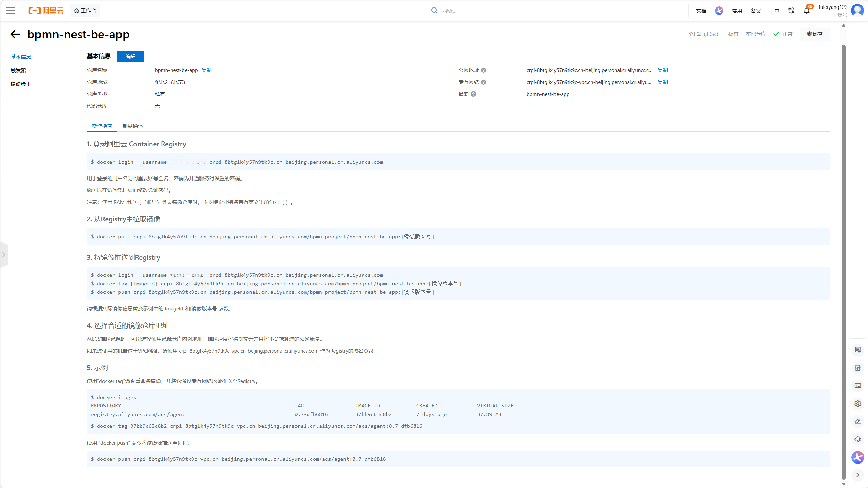Click the search magnifier icon
This screenshot has height=488, width=868.
434,11
